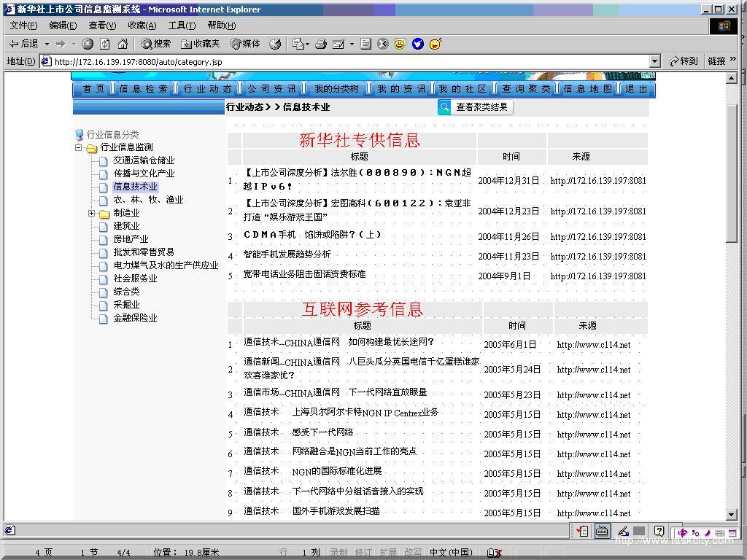
Task: Click the Print icon in the toolbar
Action: click(x=321, y=44)
